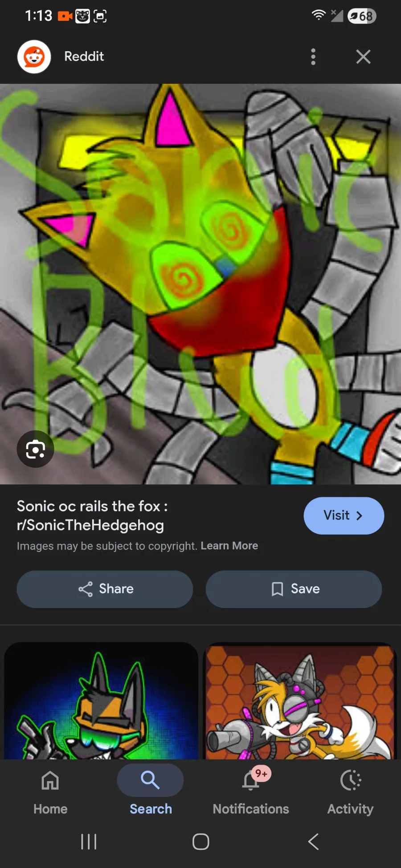Image resolution: width=401 pixels, height=868 pixels.
Task: Tap the Android back arrow
Action: [x=313, y=842]
